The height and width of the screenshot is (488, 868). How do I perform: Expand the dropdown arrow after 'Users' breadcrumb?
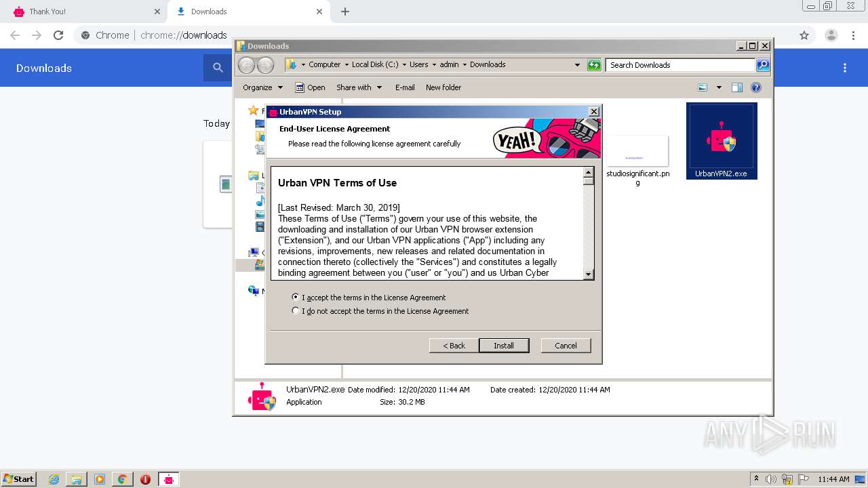[x=434, y=65]
